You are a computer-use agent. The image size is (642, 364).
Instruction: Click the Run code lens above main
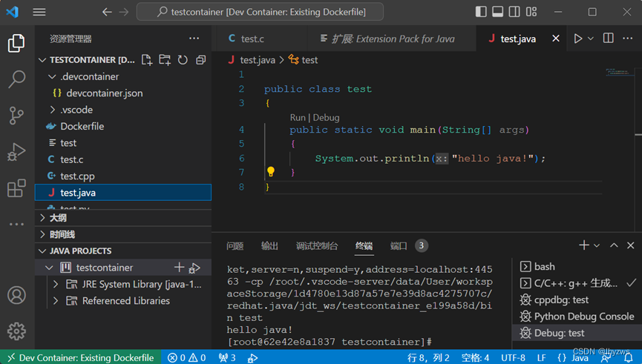click(298, 118)
